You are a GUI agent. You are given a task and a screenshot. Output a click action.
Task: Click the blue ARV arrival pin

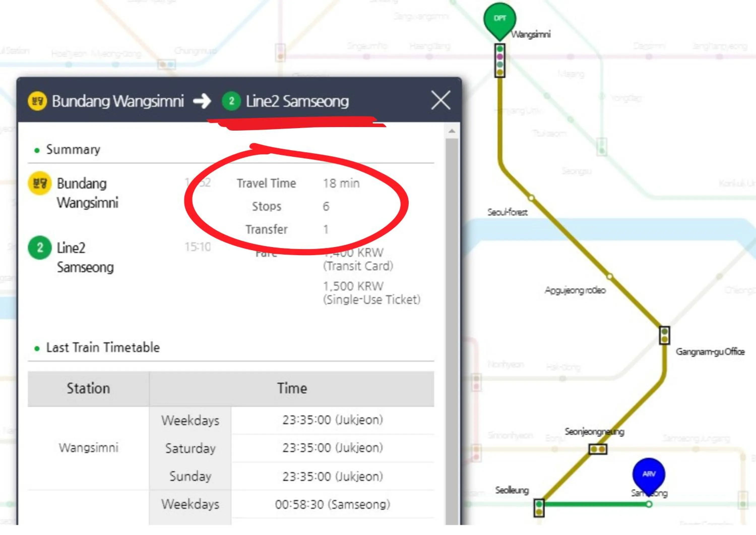point(648,474)
